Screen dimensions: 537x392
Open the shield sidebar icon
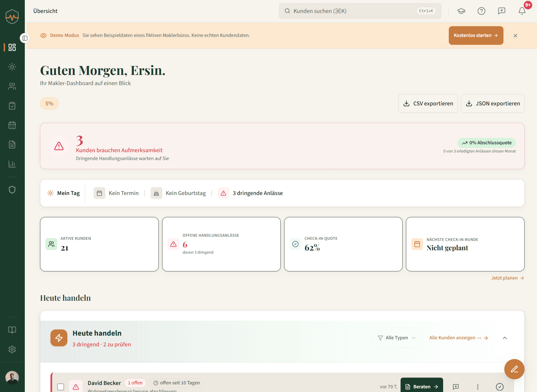tap(12, 190)
